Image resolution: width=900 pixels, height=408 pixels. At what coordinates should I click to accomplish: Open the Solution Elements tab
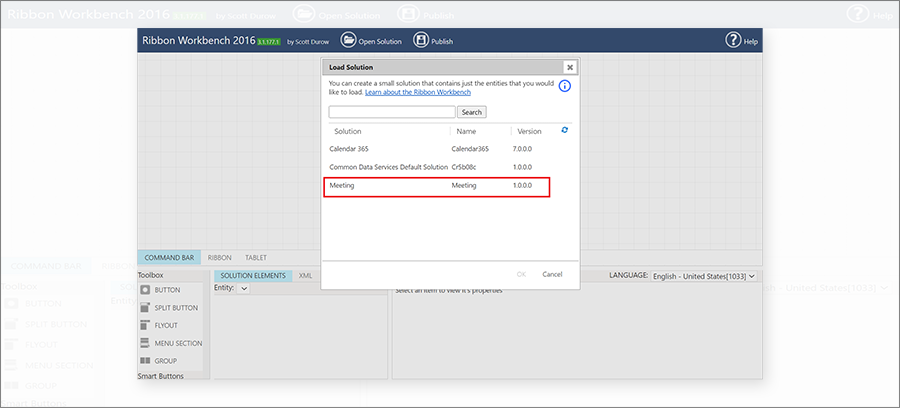253,275
